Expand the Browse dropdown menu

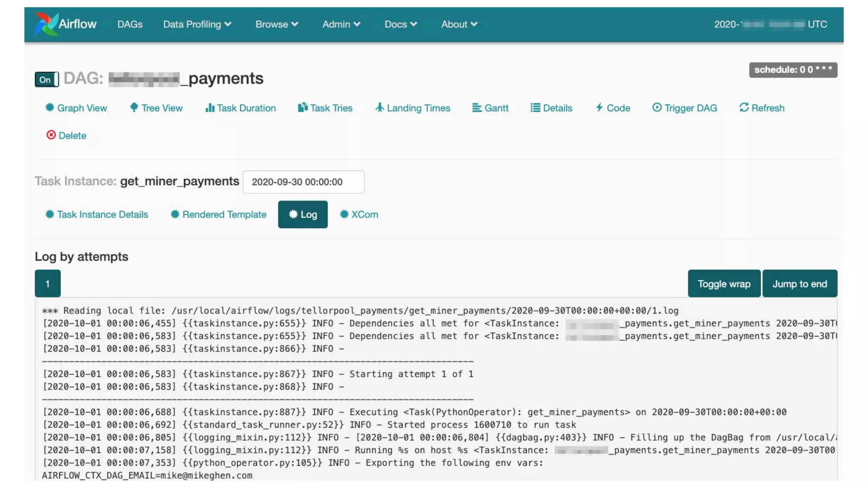[x=277, y=24]
